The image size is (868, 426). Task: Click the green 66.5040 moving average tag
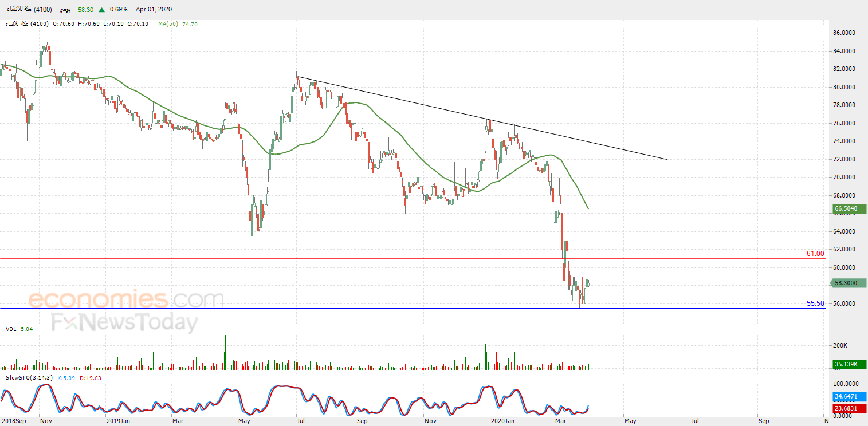850,209
